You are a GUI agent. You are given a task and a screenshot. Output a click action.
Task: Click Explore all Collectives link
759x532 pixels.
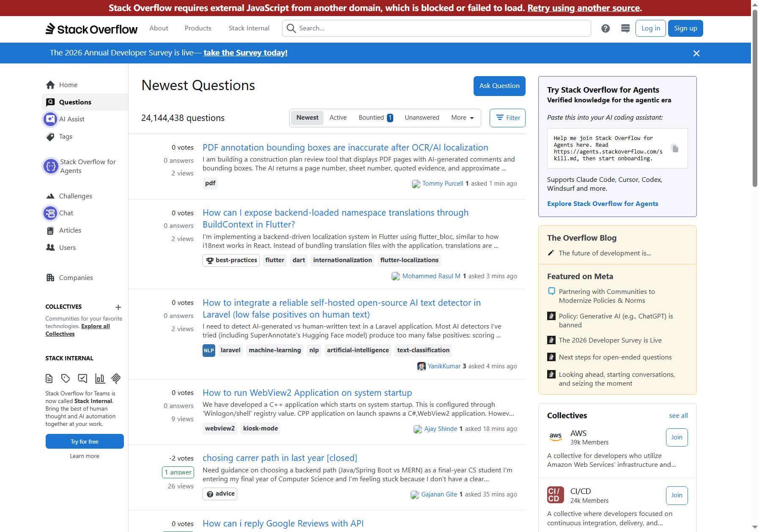pos(78,330)
